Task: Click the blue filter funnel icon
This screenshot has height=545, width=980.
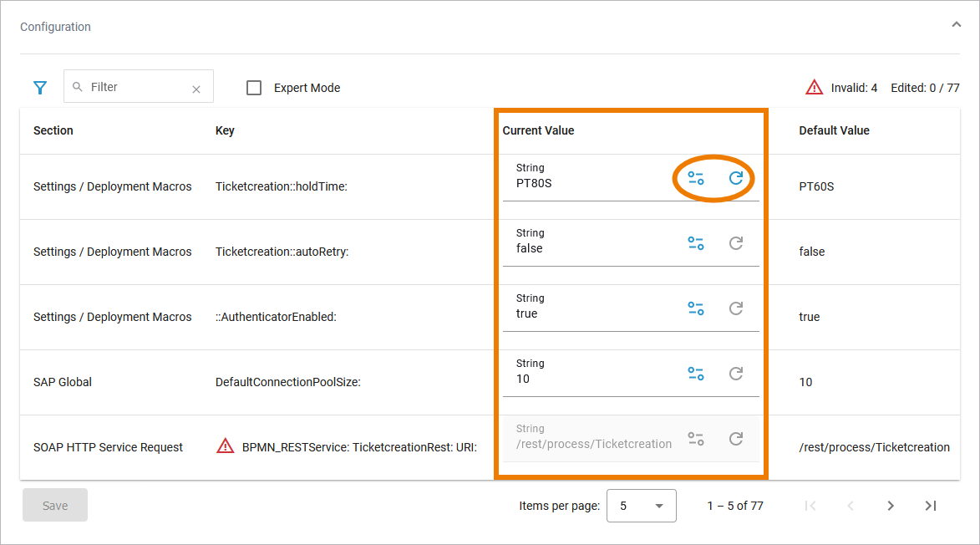Action: (x=39, y=88)
